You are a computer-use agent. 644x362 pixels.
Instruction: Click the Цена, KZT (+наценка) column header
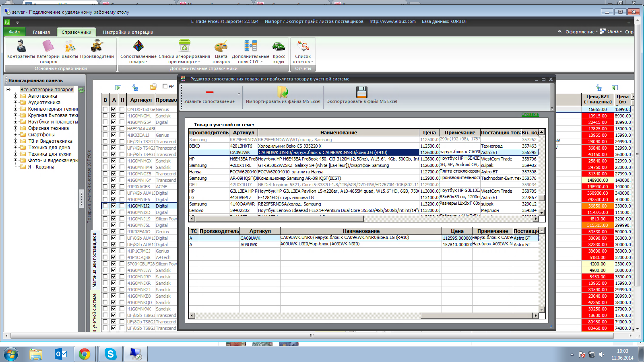point(598,99)
